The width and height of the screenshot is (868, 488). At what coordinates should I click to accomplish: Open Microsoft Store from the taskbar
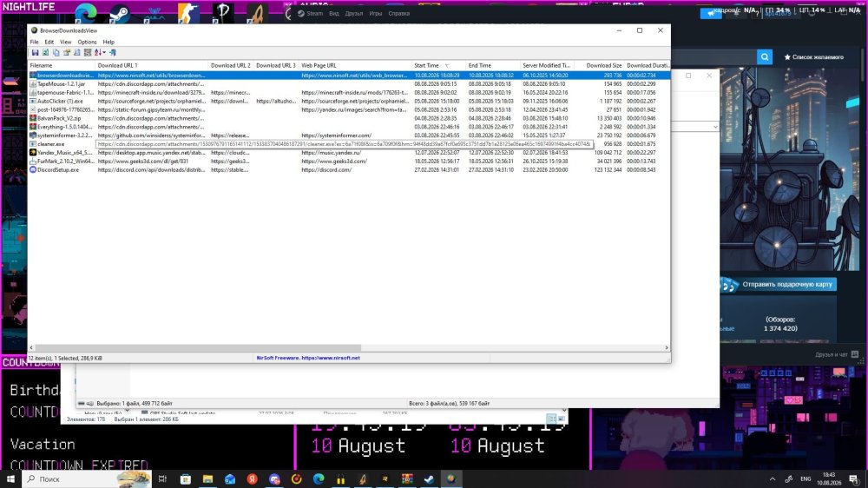(x=186, y=479)
